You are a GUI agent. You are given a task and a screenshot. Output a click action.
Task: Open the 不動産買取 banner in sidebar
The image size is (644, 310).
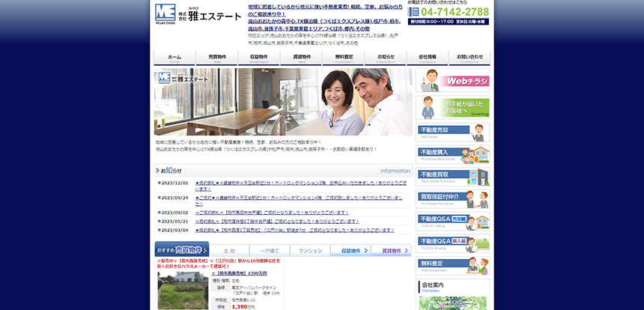(x=452, y=177)
